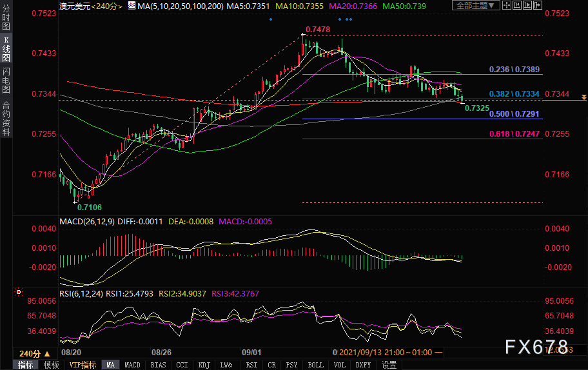Viewport: 588px width, 370px height.
Task: Open 闪电图 view from the sidebar
Action: (6, 81)
